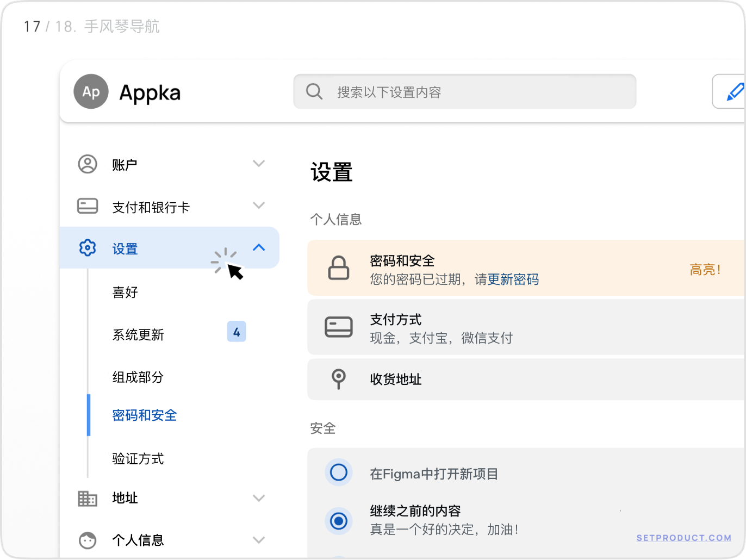Screen dimensions: 746x560
Task: Open the 系统更新 submenu item
Action: pyautogui.click(x=138, y=334)
